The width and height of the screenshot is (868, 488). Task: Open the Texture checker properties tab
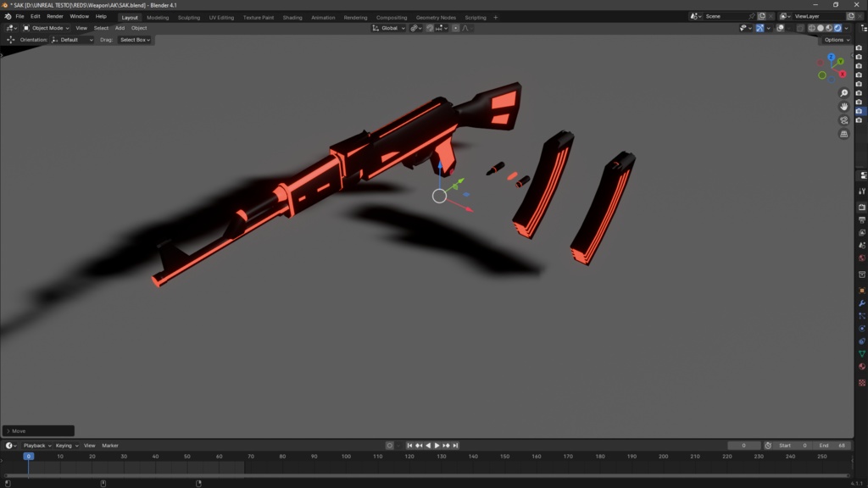[862, 382]
